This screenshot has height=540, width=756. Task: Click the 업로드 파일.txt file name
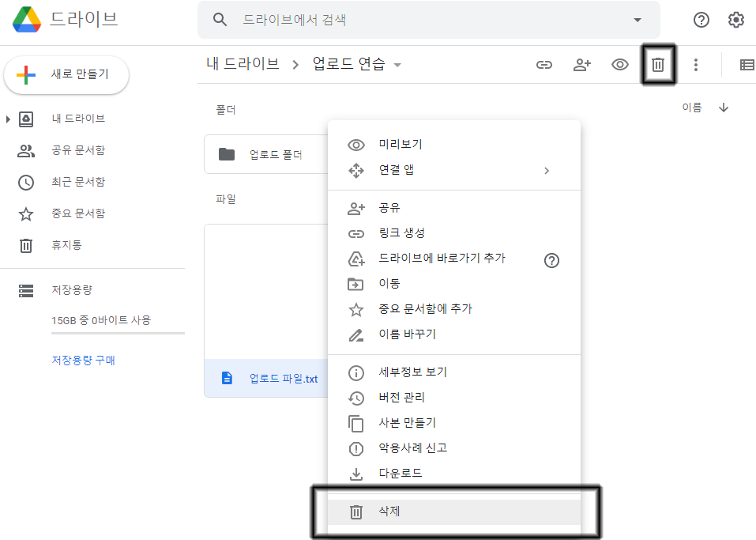284,379
